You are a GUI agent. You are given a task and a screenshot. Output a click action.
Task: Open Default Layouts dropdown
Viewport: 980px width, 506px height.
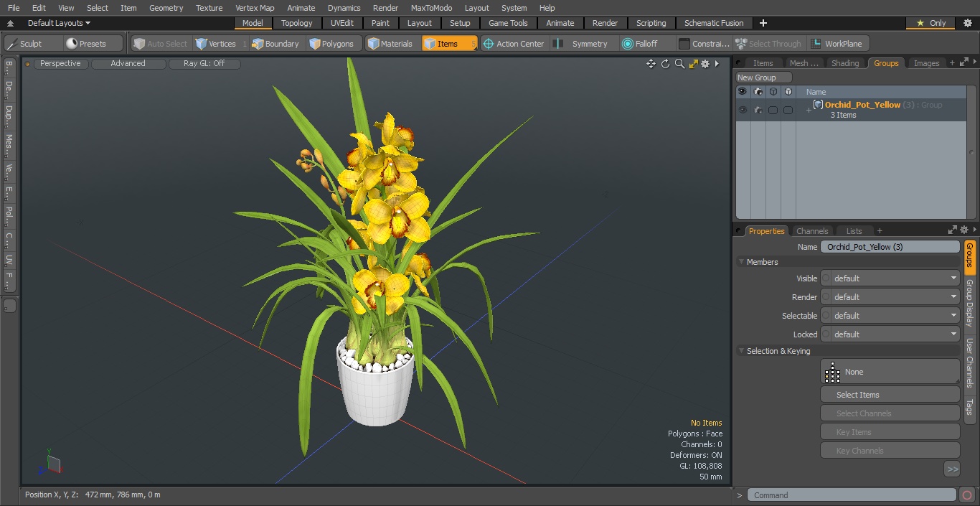point(59,23)
